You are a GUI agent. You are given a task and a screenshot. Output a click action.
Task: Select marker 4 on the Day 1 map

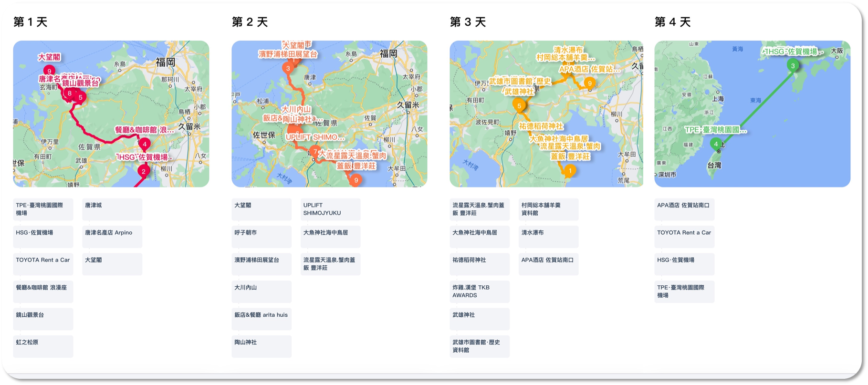145,144
